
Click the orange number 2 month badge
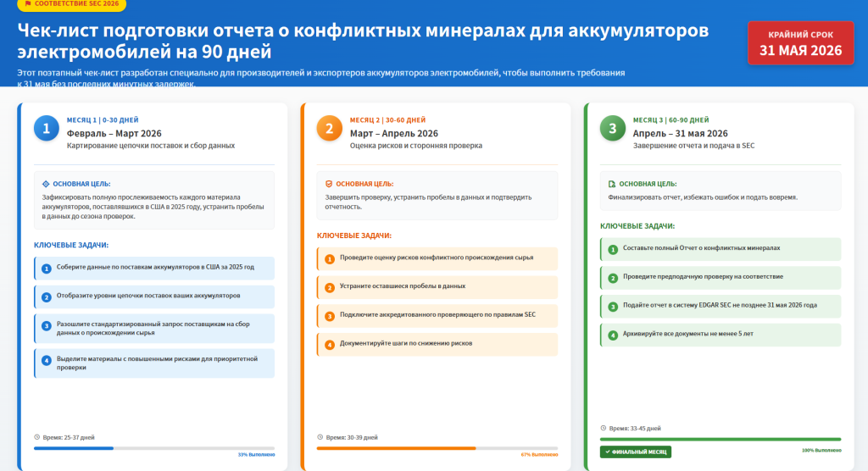click(x=329, y=128)
